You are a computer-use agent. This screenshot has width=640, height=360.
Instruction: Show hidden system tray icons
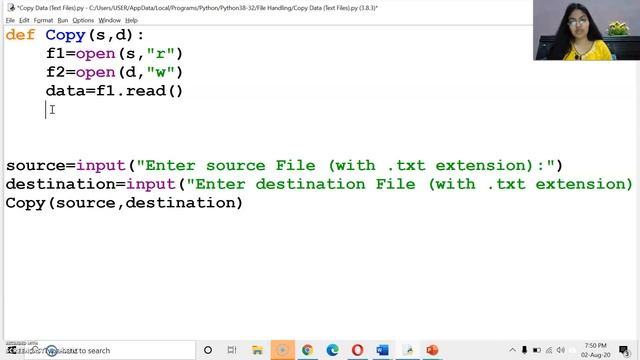[512, 350]
